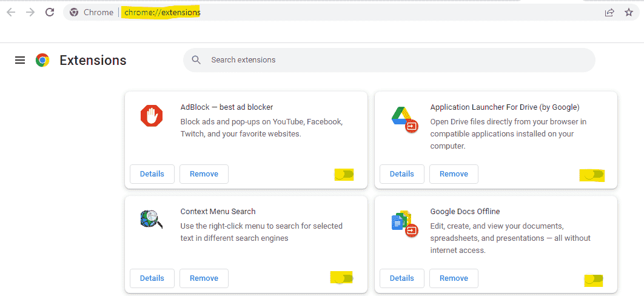This screenshot has height=296, width=644.
Task: Remove the Context Menu Search extension
Action: point(204,278)
